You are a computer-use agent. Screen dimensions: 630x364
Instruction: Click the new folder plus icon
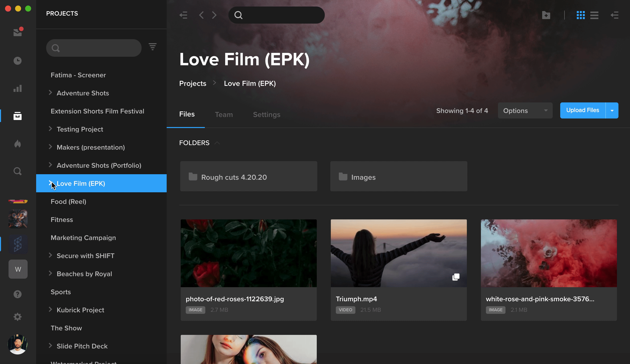click(x=546, y=15)
